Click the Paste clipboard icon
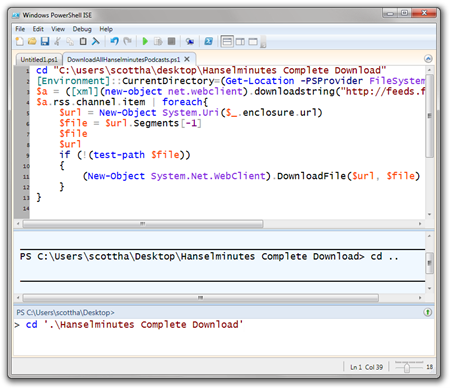 tap(83, 41)
